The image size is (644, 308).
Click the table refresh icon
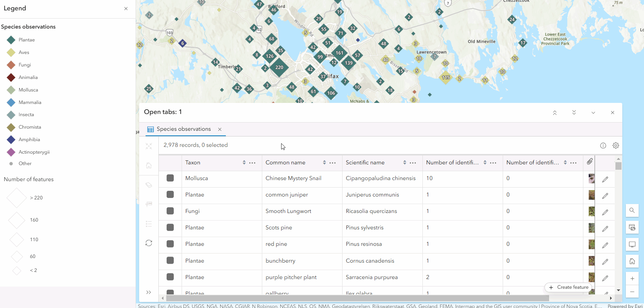(x=149, y=243)
